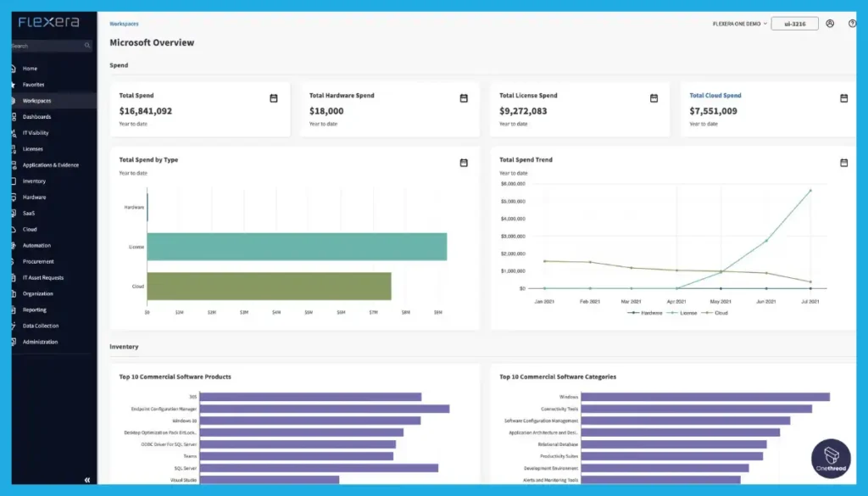Expand the FLEXERA ONE DEMO organization dropdown
868x496 pixels.
[739, 24]
